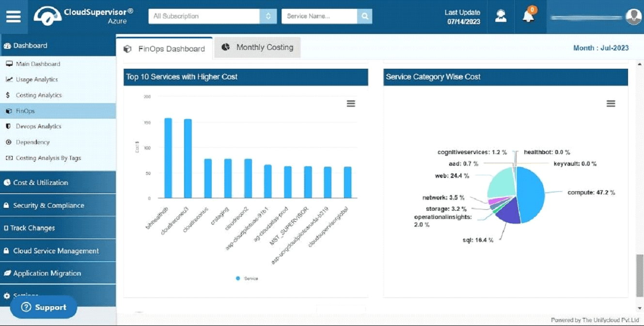This screenshot has width=644, height=326.
Task: Click the search magnifier button
Action: click(364, 16)
